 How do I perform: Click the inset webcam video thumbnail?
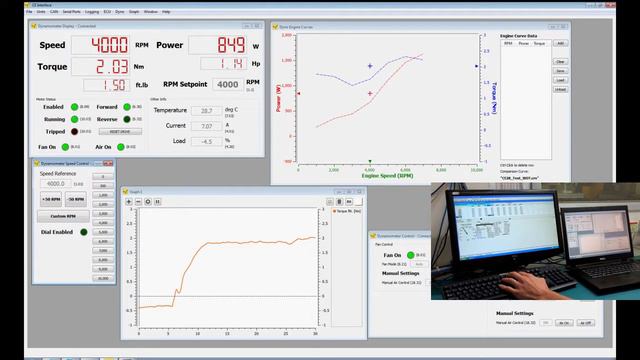pyautogui.click(x=536, y=241)
